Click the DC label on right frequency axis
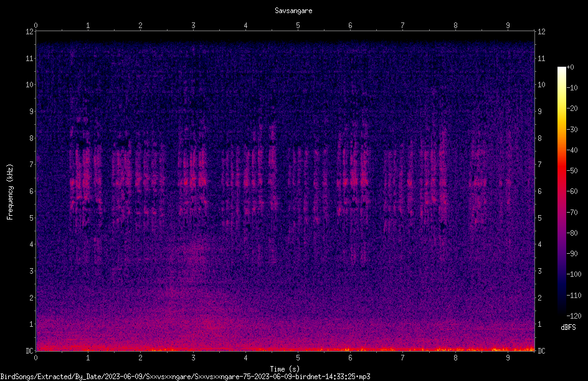This screenshot has width=588, height=381. pyautogui.click(x=541, y=351)
